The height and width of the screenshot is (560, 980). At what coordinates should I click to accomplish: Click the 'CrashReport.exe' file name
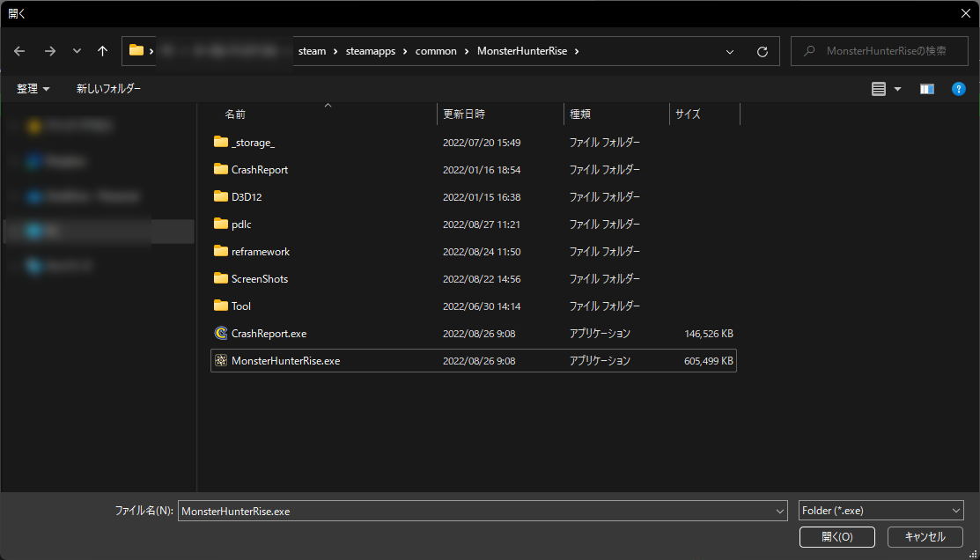pos(269,334)
